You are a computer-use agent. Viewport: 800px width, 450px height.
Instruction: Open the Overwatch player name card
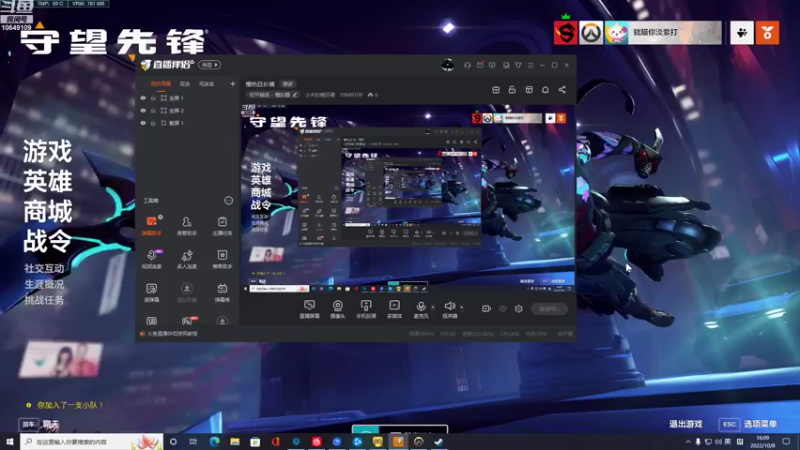point(663,32)
